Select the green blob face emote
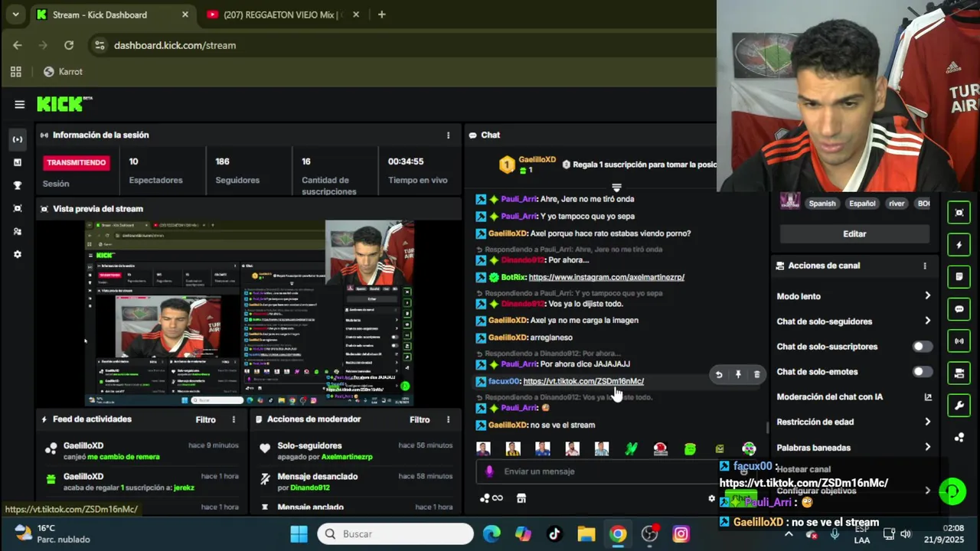This screenshot has height=551, width=980. tap(690, 449)
